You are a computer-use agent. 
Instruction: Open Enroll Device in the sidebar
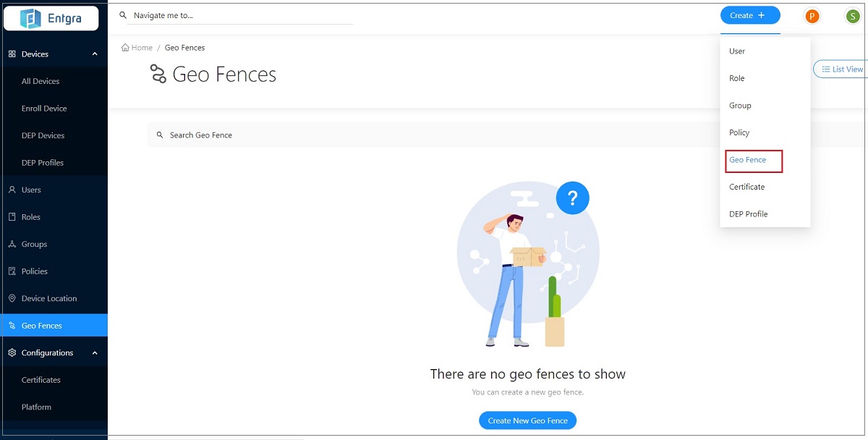[44, 109]
